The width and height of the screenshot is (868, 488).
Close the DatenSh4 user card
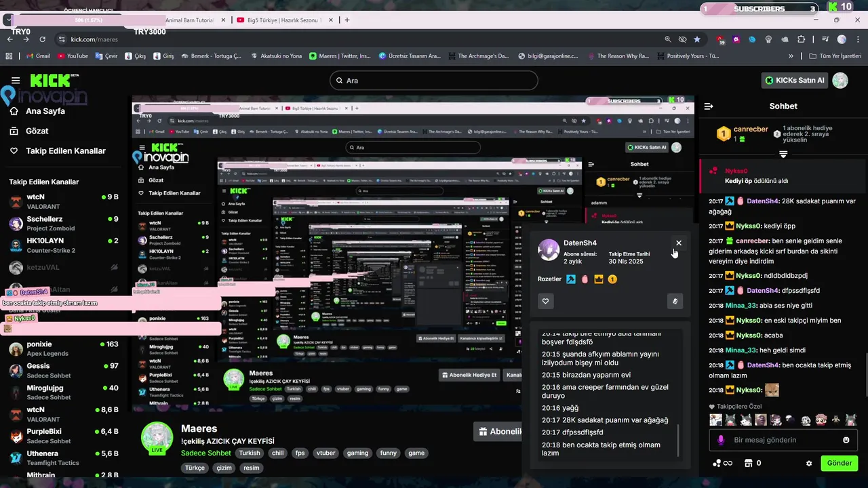click(678, 243)
